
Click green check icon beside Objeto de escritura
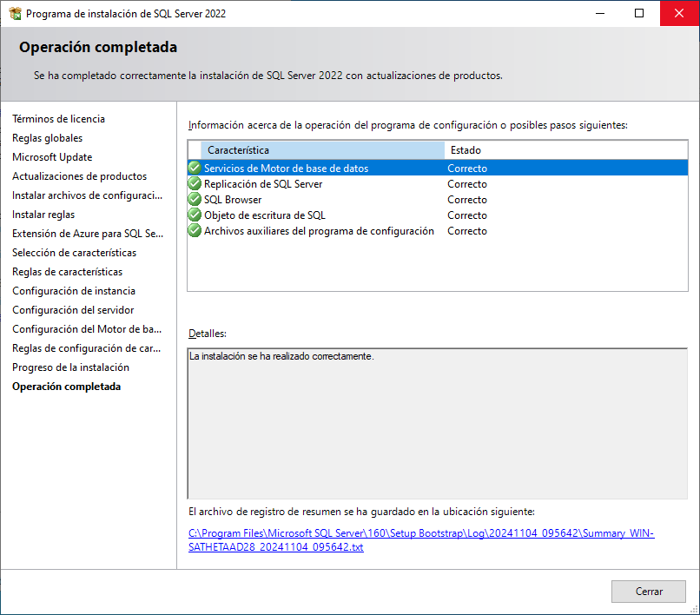click(x=195, y=215)
